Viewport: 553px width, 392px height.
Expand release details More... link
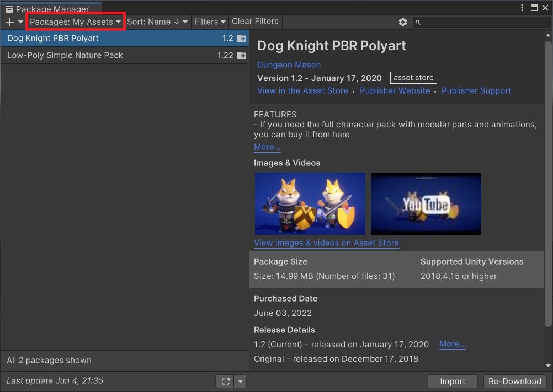[453, 343]
